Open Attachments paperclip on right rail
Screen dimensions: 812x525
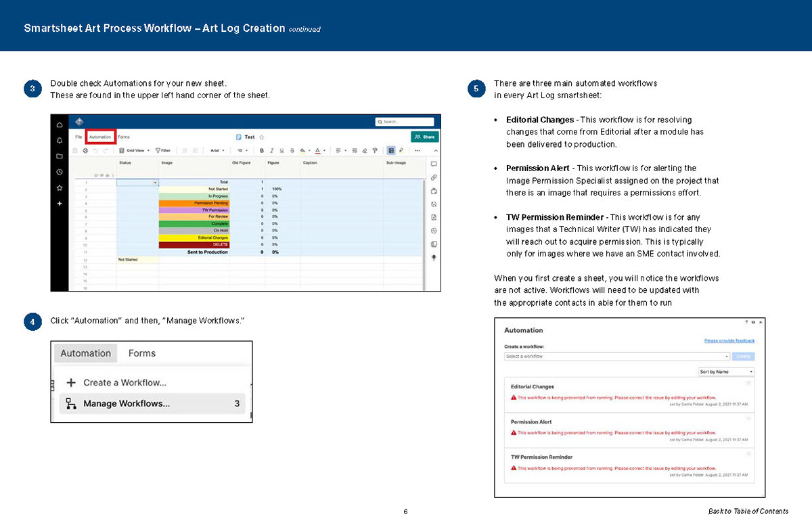[x=434, y=177]
